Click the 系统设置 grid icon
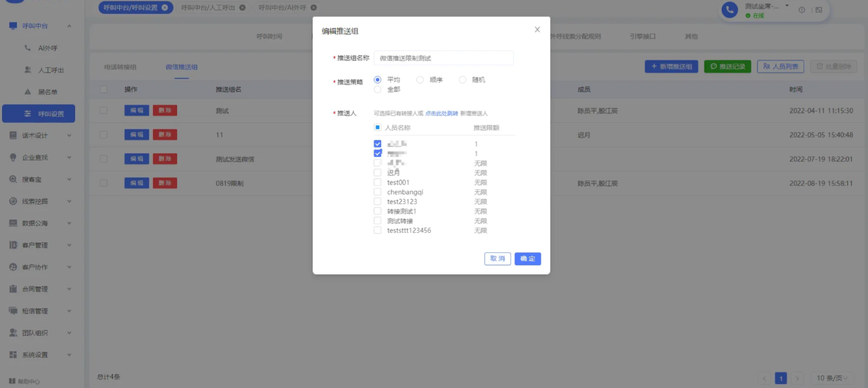Viewport: 868px width, 388px height. 13,355
